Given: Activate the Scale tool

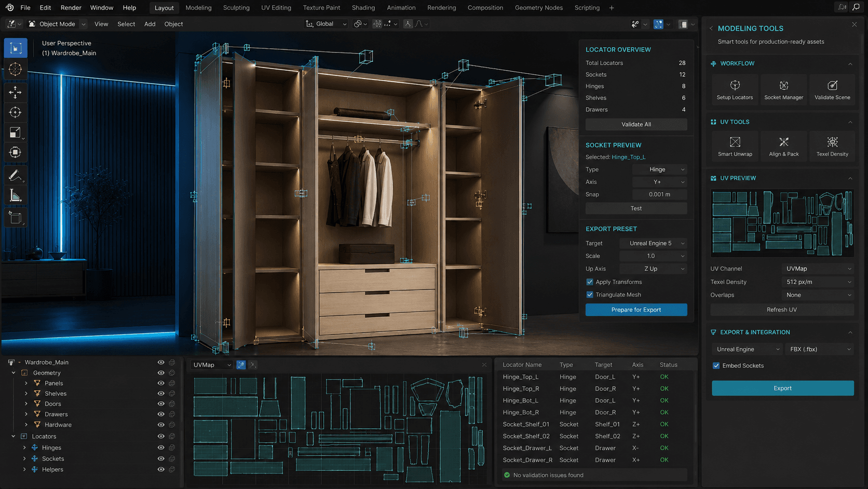Looking at the screenshot, I should click(x=15, y=133).
